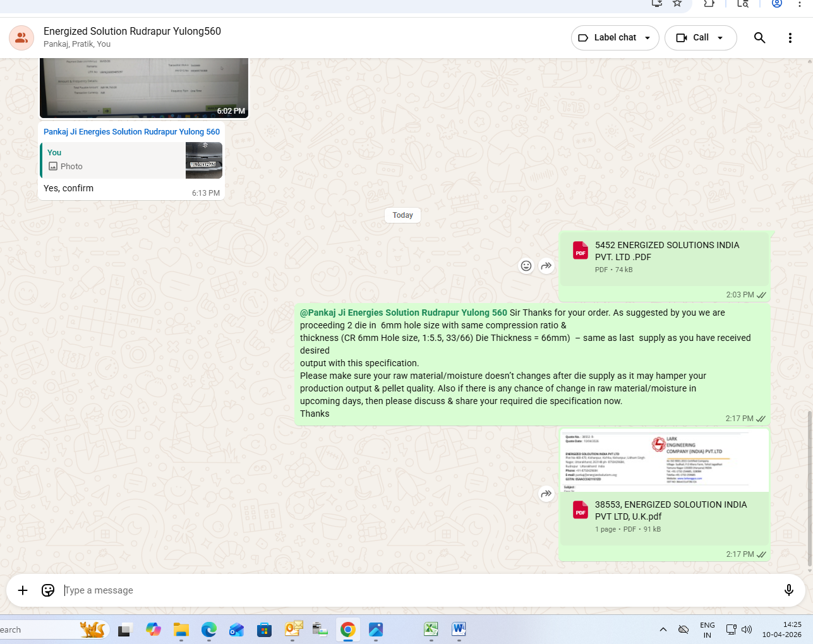Open 38553 PDF preview thumbnail
Screen dimensions: 813x644
pos(665,460)
